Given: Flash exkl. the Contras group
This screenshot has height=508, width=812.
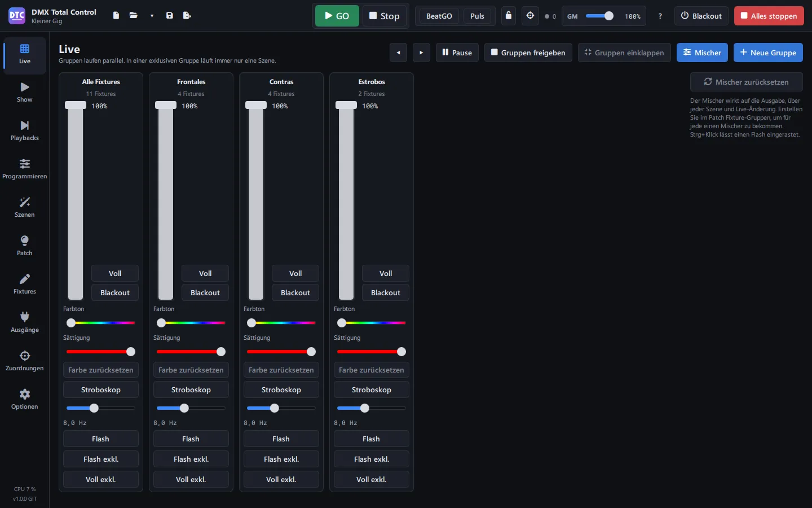Looking at the screenshot, I should (281, 459).
